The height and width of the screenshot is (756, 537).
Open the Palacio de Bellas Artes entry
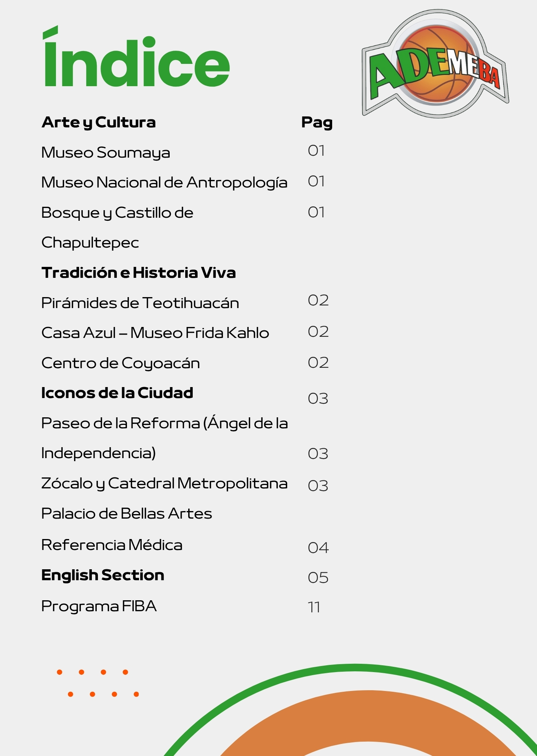point(127,514)
